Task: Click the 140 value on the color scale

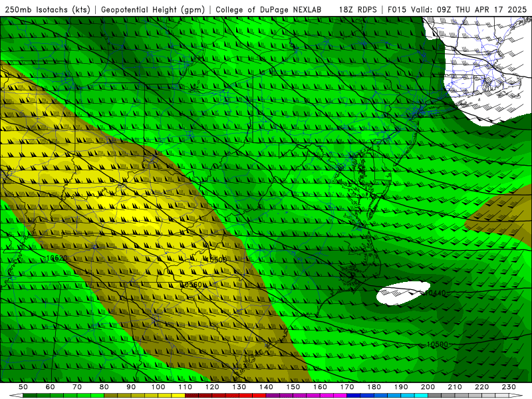Action: coord(266,387)
